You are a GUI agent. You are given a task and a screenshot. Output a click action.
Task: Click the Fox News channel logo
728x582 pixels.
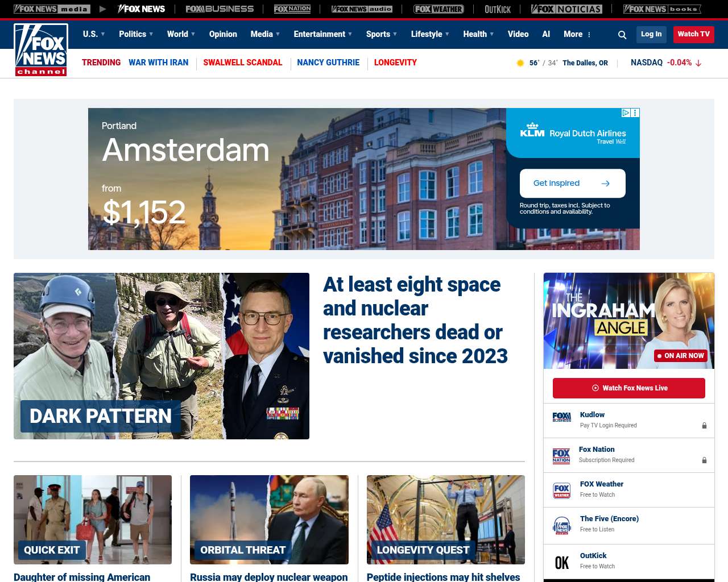[41, 50]
